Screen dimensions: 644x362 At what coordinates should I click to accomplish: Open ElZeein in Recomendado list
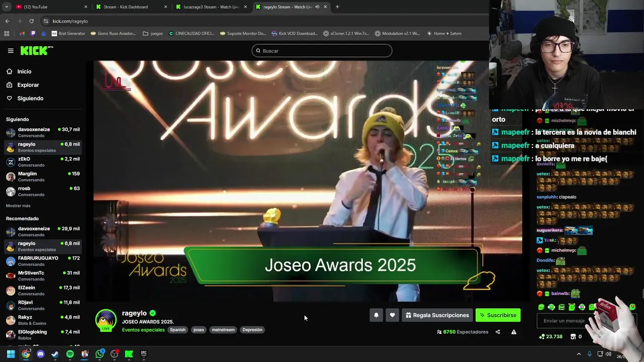tap(43, 291)
